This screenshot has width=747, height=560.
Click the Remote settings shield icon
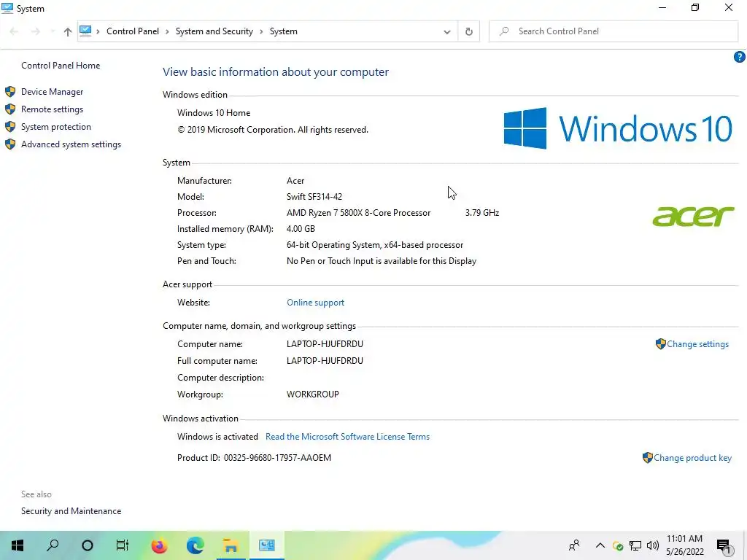(x=10, y=109)
